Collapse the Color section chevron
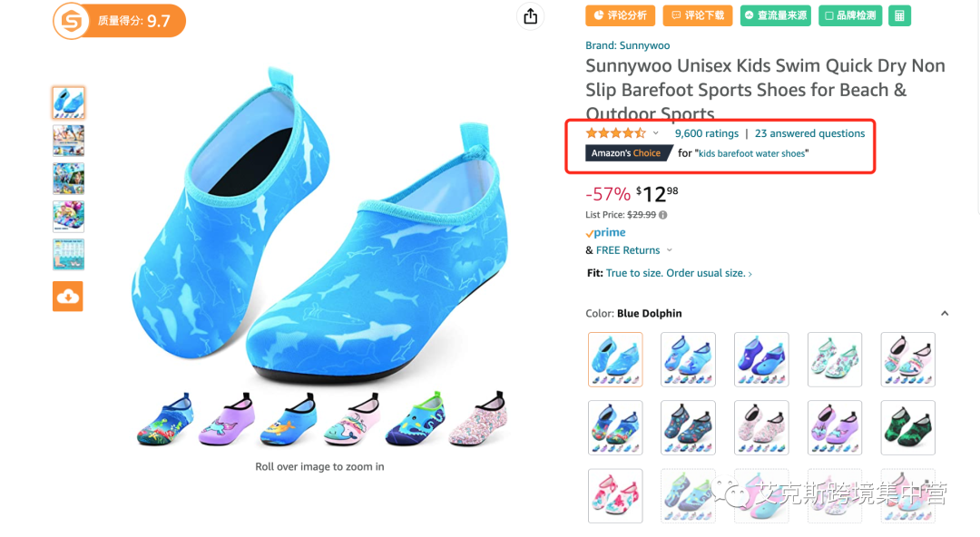The height and width of the screenshot is (537, 980). click(x=944, y=314)
